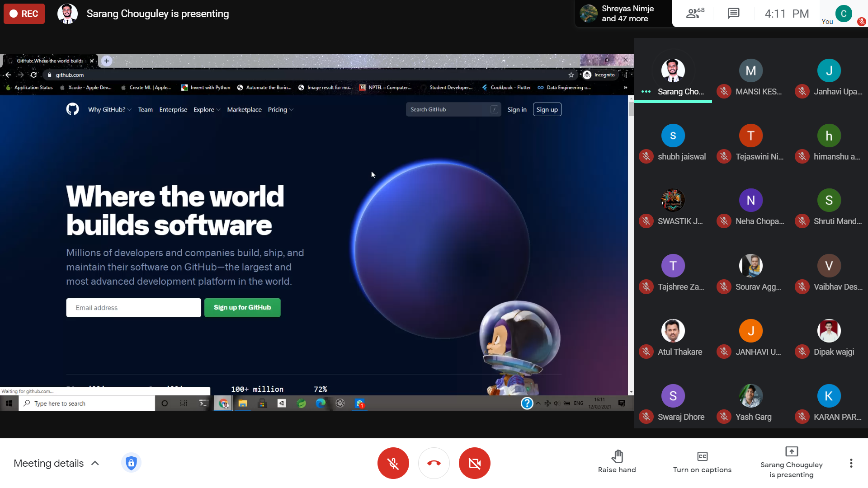
Task: Open the Team menu item
Action: point(145,109)
